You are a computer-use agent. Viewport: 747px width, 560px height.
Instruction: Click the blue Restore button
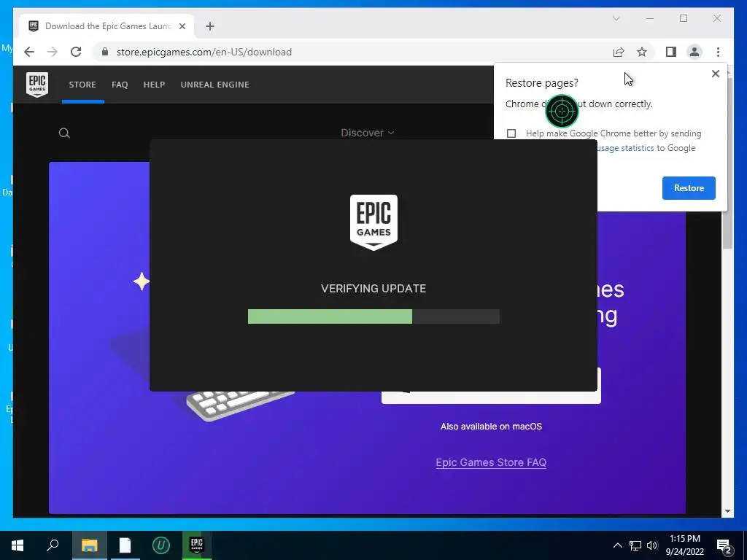click(689, 188)
